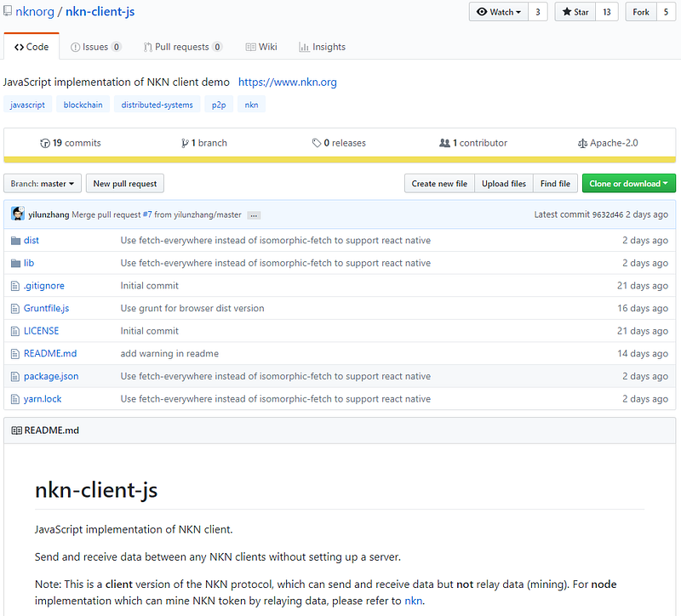Click yilunzhang's avatar in commit bar
The image size is (681, 616).
[18, 214]
